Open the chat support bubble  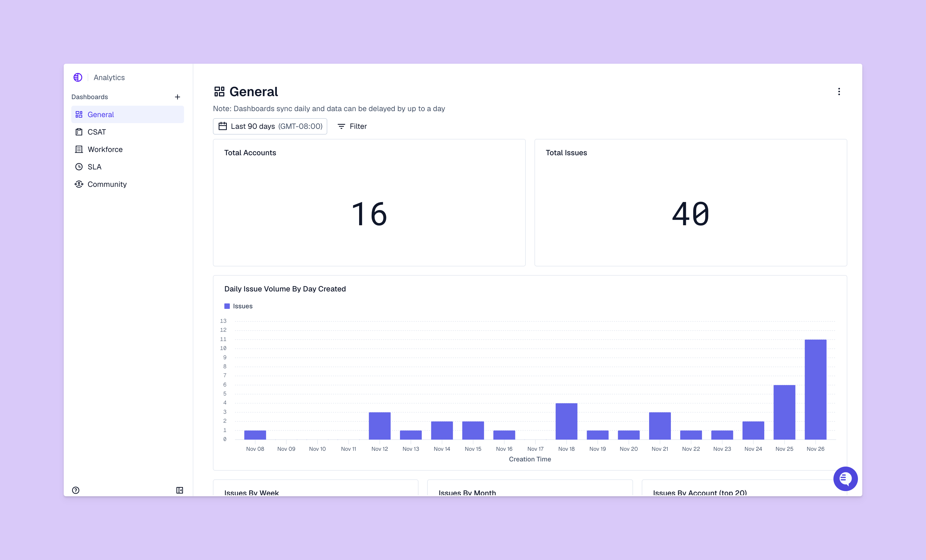coord(845,479)
